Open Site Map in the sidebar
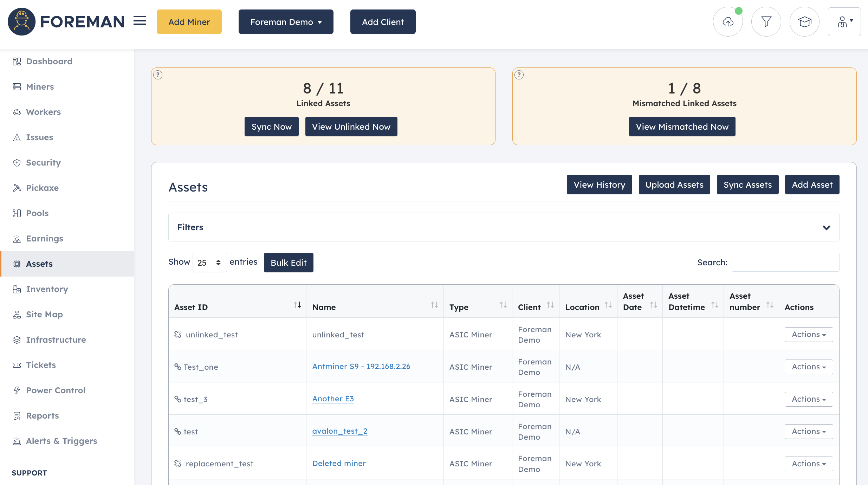868x485 pixels. 67,315
